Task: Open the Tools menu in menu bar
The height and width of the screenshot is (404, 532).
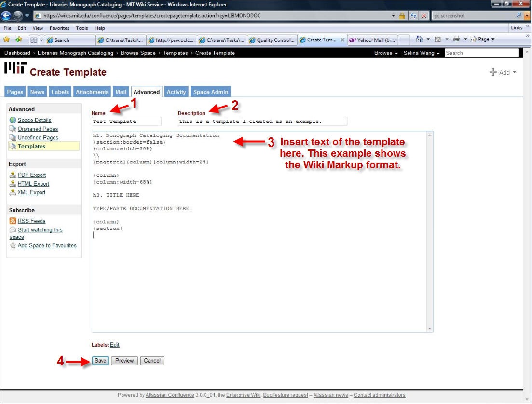Action: tap(82, 28)
